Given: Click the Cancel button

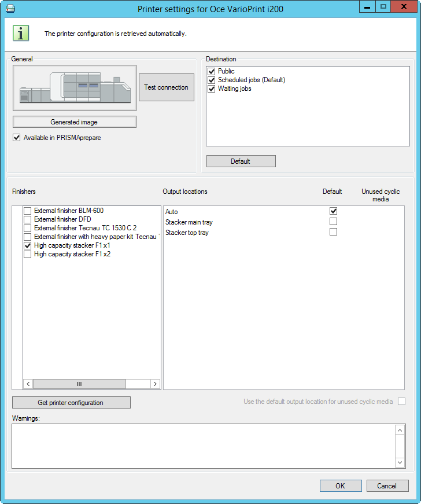Looking at the screenshot, I should (x=387, y=485).
